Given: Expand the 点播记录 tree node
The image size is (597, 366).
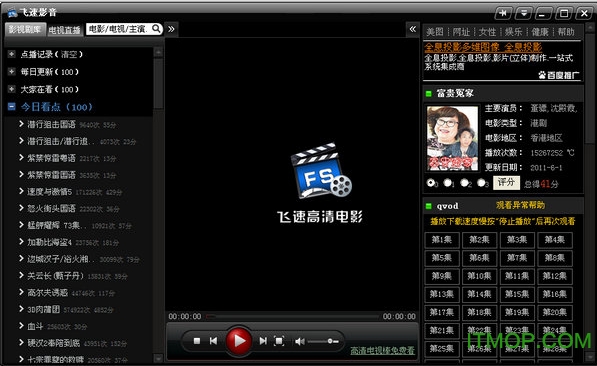Looking at the screenshot, I should (11, 54).
